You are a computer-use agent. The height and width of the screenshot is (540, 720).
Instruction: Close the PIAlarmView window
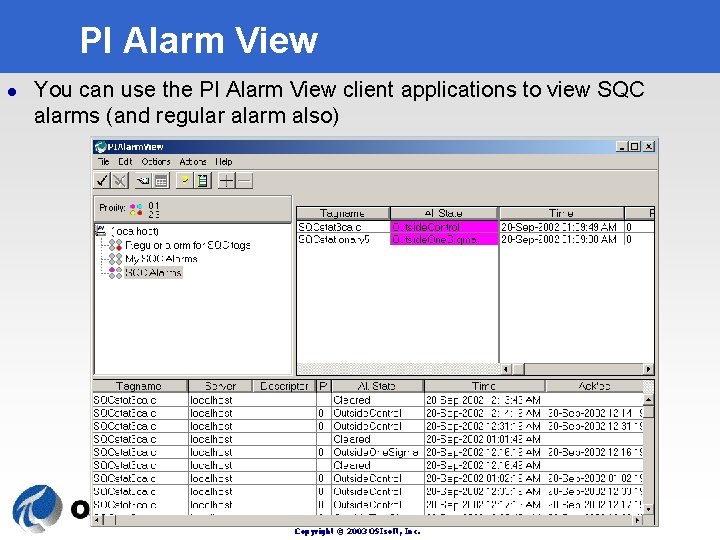pyautogui.click(x=648, y=146)
